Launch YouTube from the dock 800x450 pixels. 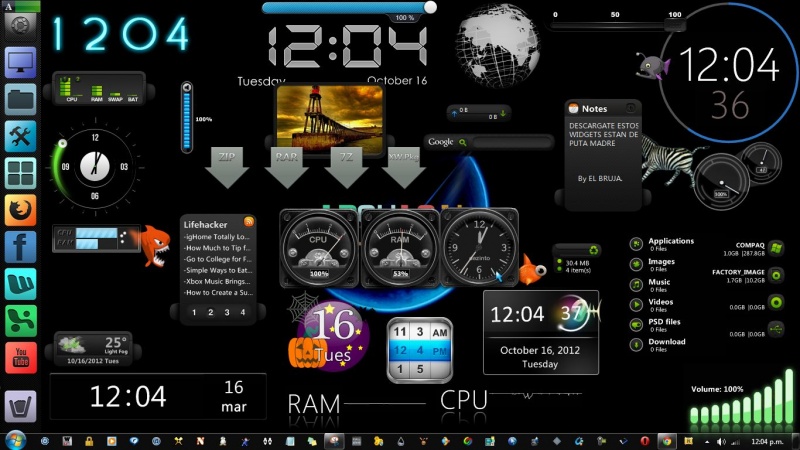point(20,357)
